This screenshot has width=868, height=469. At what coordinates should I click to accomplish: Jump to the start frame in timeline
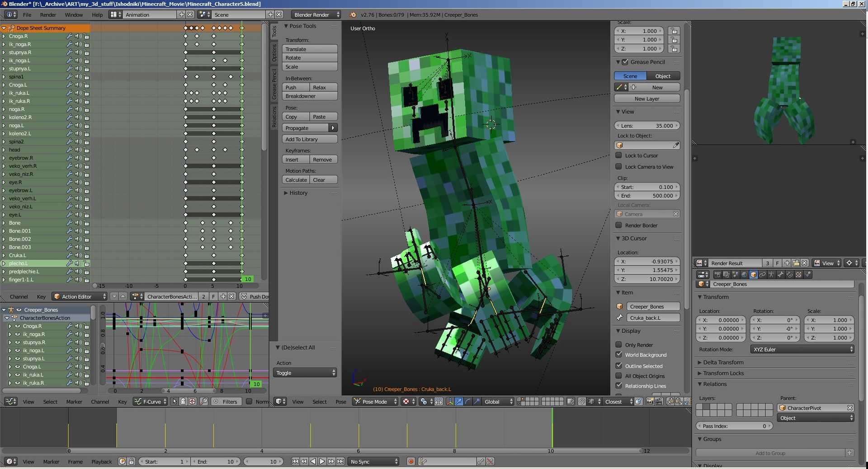[295, 461]
